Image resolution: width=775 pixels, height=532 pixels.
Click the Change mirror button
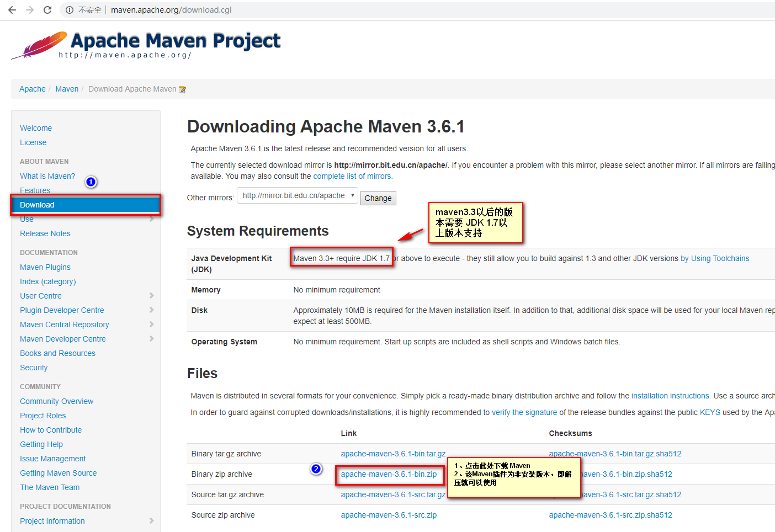(378, 198)
